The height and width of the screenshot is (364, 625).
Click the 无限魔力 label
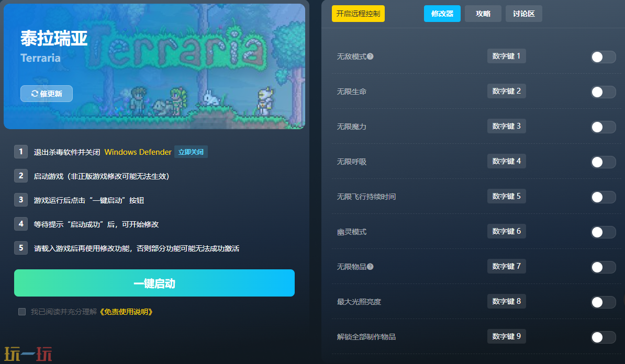352,127
